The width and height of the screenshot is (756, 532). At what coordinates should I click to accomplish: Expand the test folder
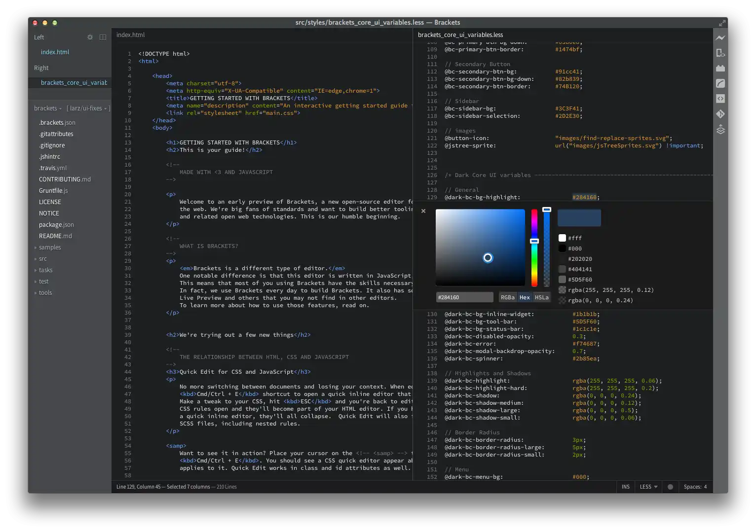[43, 282]
